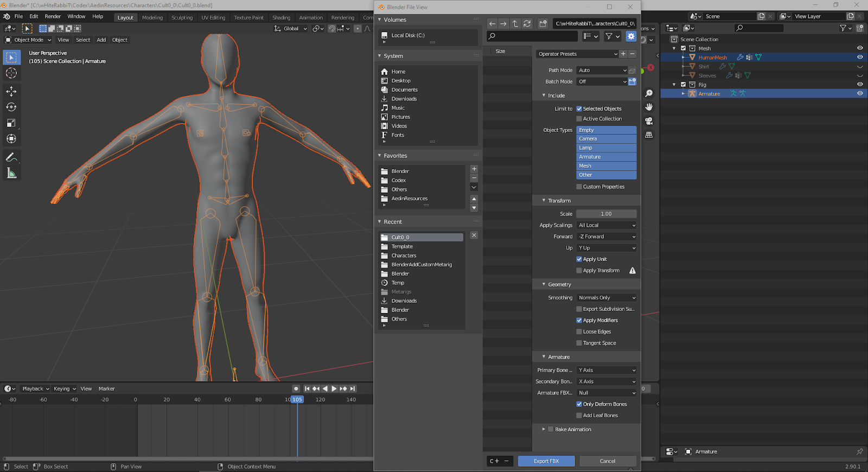Hide the Armature object in outliner
The height and width of the screenshot is (472, 868).
tap(859, 94)
